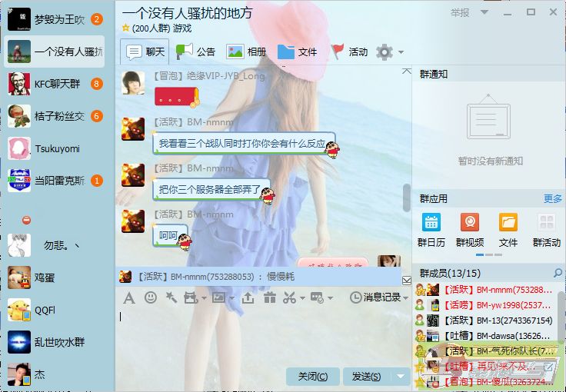Click the upload file arrow icon
This screenshot has height=392, width=566.
pos(248,297)
